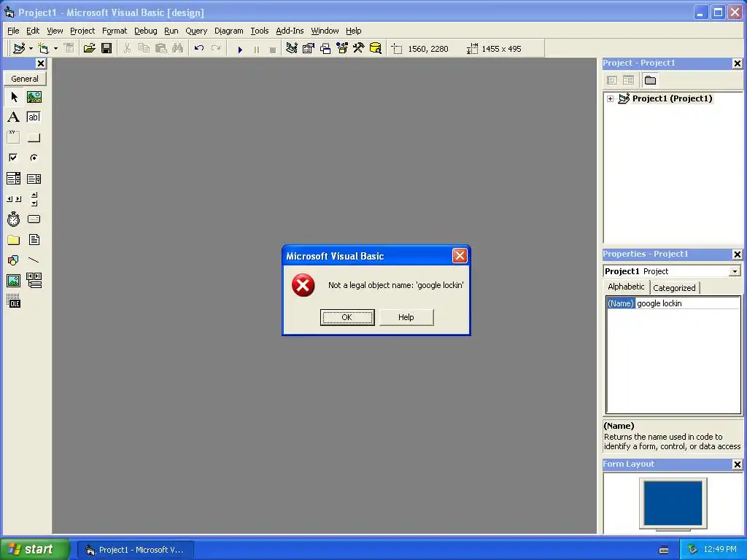Click the General toolbox tab button
This screenshot has height=560, width=747.
pos(25,79)
